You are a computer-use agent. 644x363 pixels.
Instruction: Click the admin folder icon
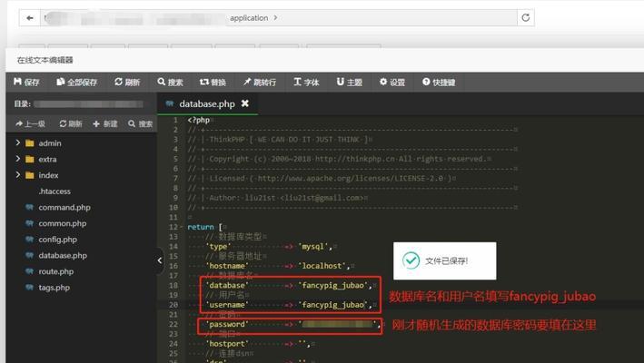(x=30, y=143)
